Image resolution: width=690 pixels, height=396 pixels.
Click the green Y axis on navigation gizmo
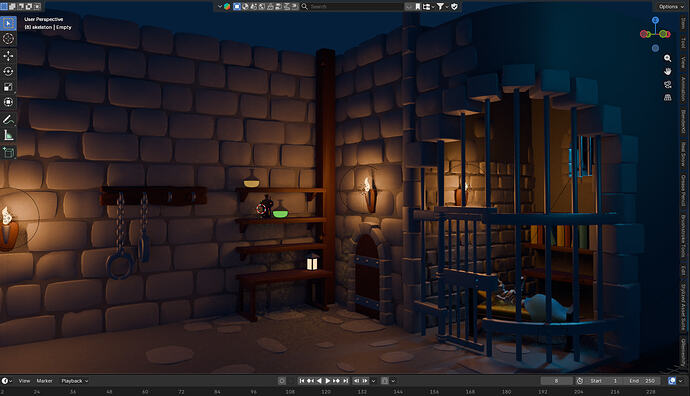tap(664, 34)
